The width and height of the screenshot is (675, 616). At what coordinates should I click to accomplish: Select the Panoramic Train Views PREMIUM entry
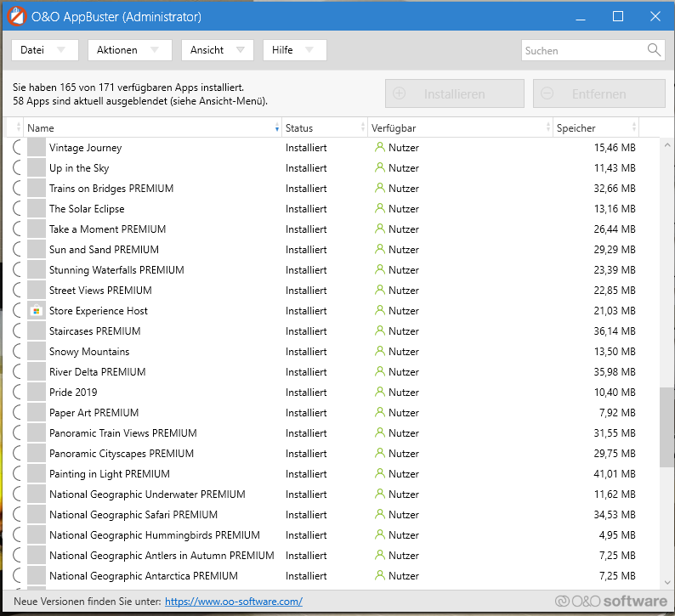point(122,433)
